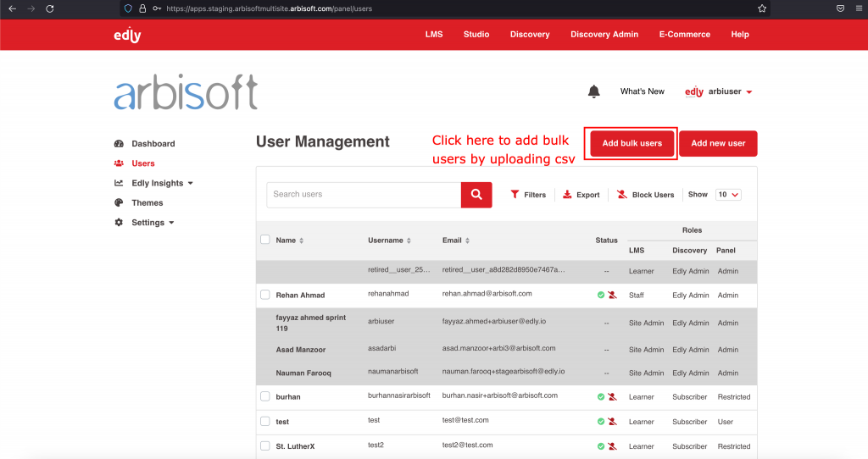
Task: Open Discovery in top navigation
Action: pyautogui.click(x=530, y=34)
